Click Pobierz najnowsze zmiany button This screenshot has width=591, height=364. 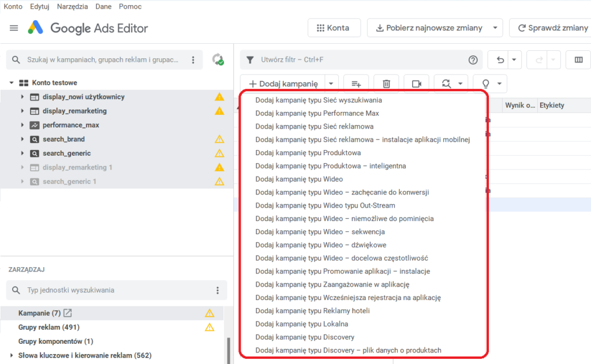tap(429, 28)
